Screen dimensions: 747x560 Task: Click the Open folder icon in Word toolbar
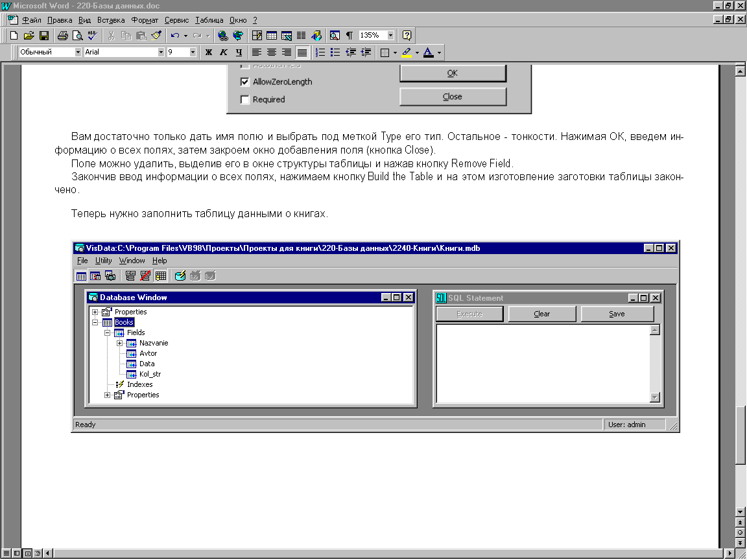[29, 35]
